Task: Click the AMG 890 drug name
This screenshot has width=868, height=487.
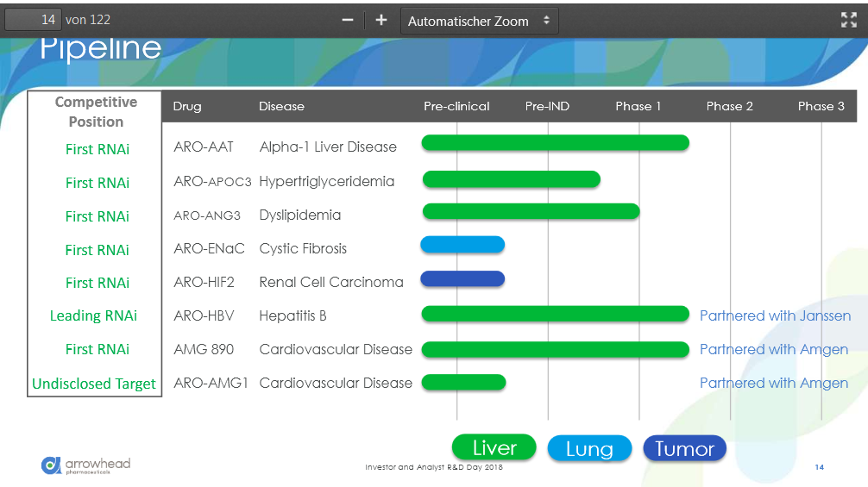Action: pyautogui.click(x=204, y=349)
